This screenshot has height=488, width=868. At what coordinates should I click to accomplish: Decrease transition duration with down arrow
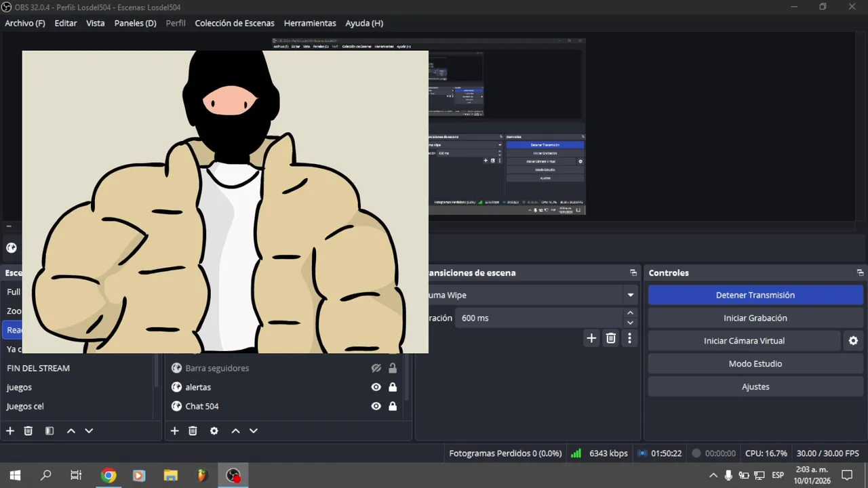(631, 323)
